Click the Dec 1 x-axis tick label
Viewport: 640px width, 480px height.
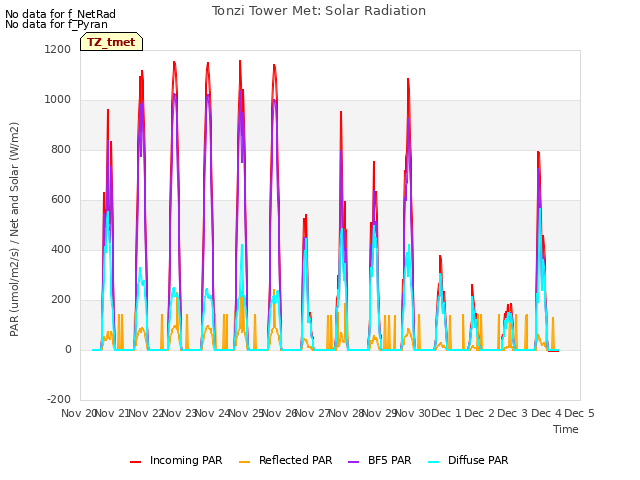[446, 413]
